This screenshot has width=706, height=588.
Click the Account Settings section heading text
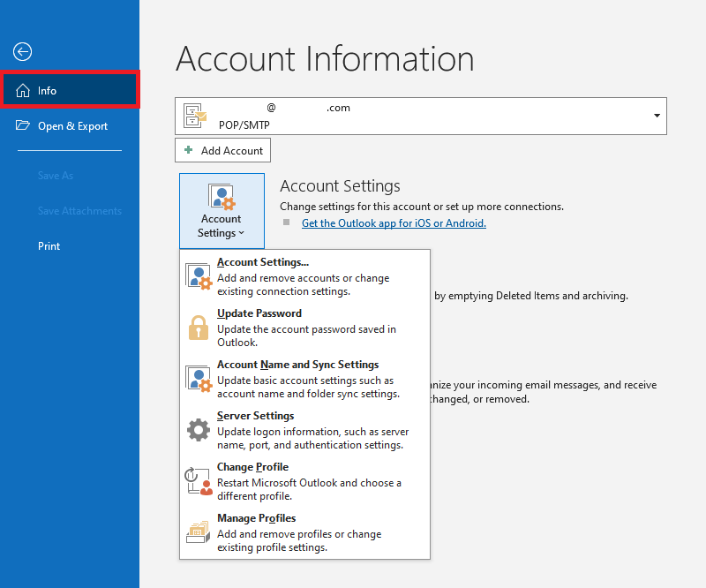point(340,186)
